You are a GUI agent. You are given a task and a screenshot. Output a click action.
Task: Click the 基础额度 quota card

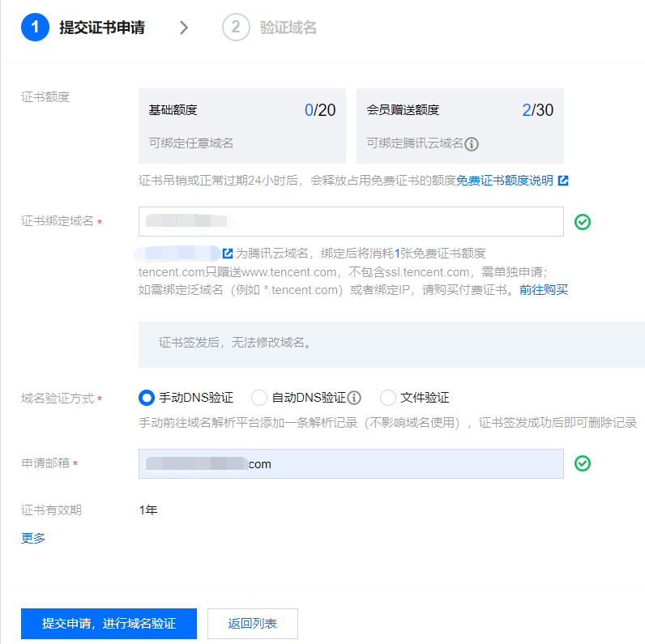[x=241, y=126]
